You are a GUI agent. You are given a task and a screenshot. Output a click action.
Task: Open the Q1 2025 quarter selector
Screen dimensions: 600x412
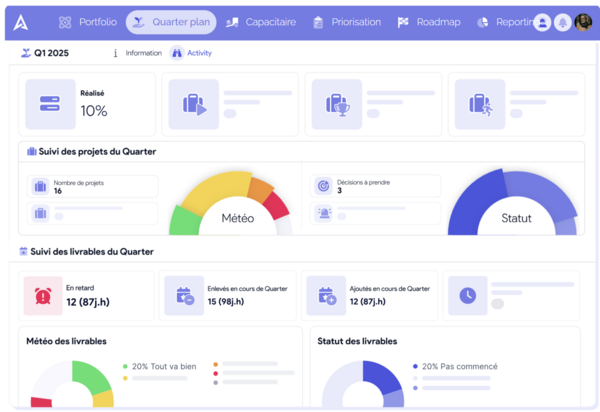coord(50,53)
